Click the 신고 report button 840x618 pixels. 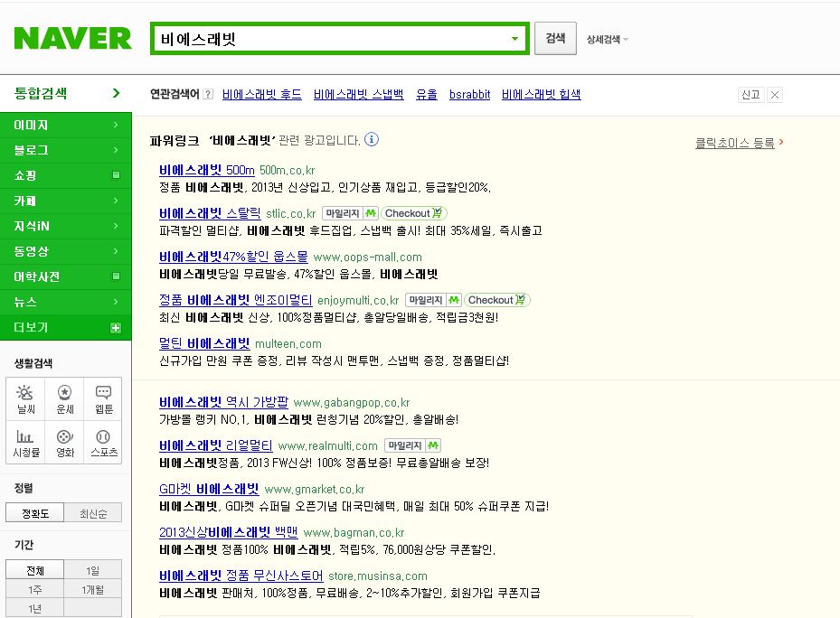[x=750, y=95]
